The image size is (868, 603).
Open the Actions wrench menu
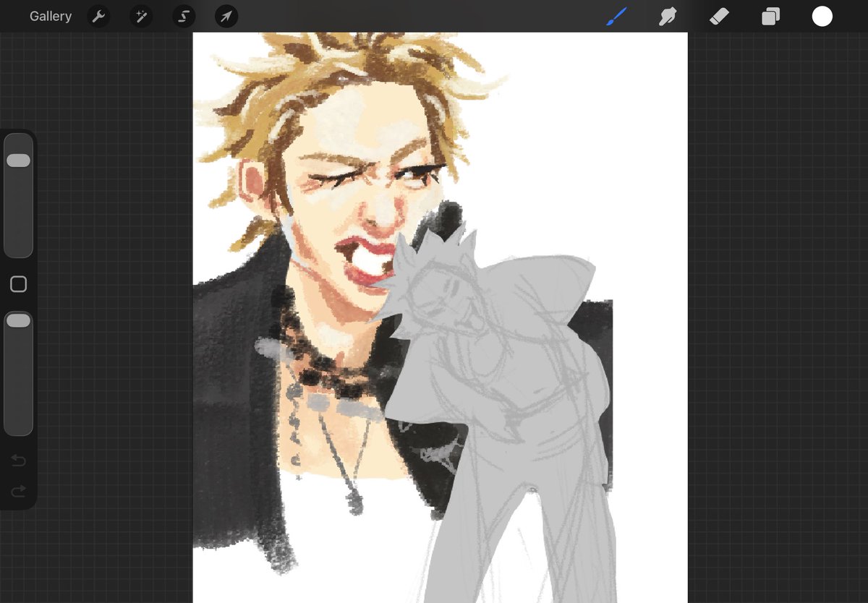[x=98, y=16]
